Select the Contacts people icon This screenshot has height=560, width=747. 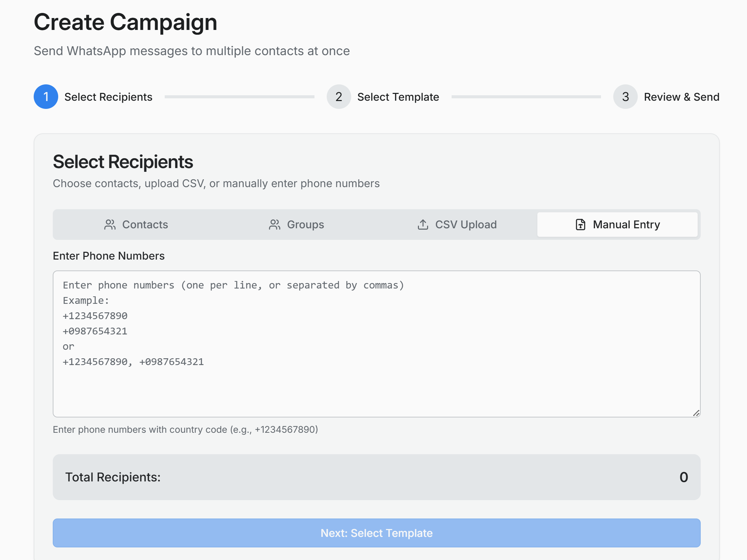[x=110, y=225]
